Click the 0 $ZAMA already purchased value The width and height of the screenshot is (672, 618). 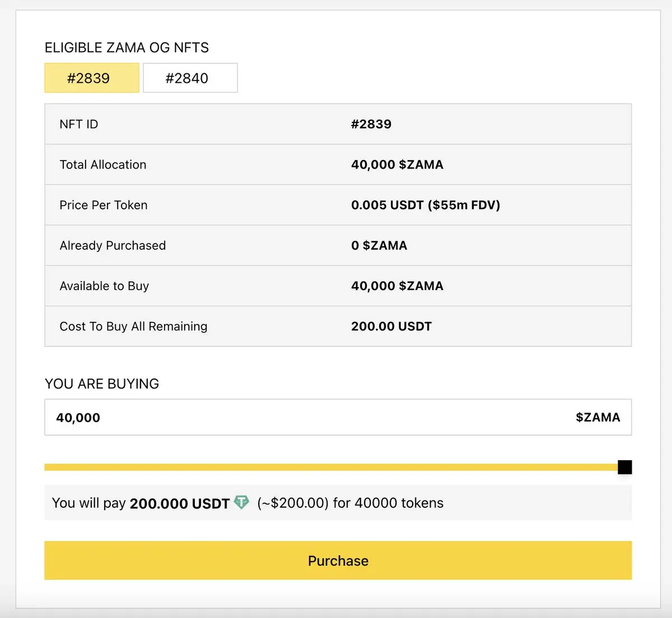pos(379,245)
